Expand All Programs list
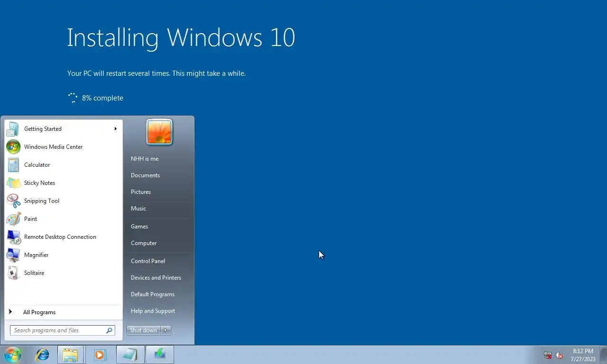The image size is (607, 364). tap(64, 312)
